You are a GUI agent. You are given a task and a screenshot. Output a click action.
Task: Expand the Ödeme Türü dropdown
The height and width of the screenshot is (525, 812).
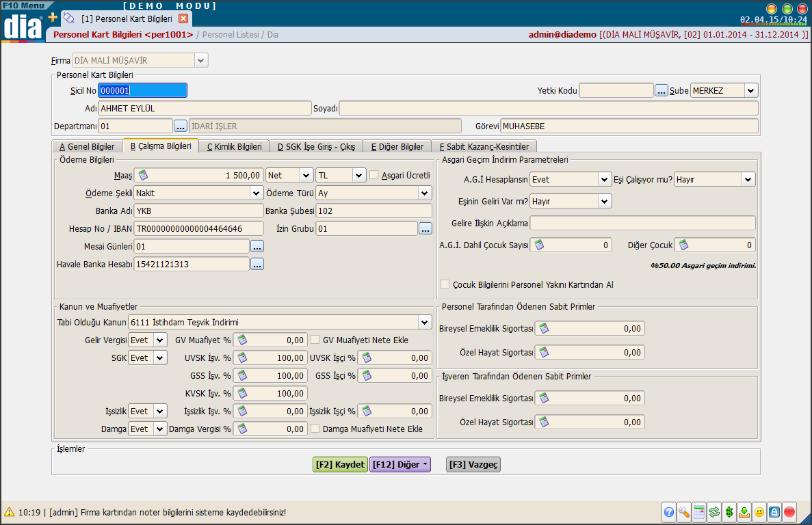425,193
